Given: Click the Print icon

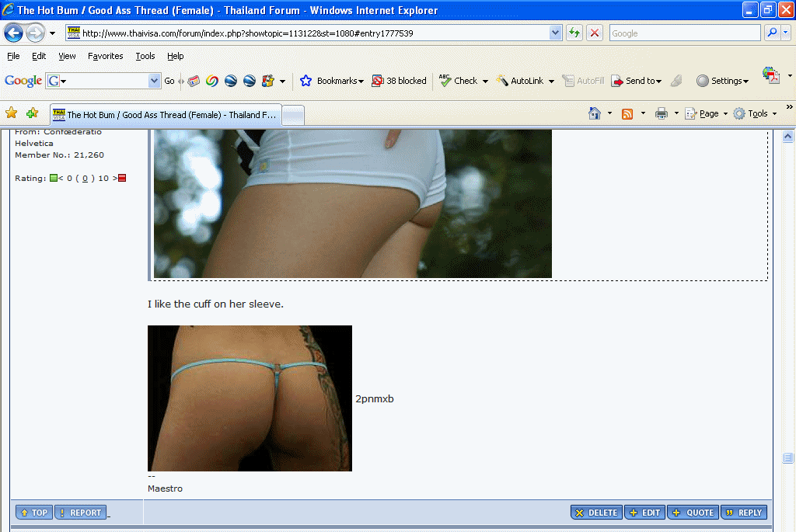Looking at the screenshot, I should coord(661,113).
